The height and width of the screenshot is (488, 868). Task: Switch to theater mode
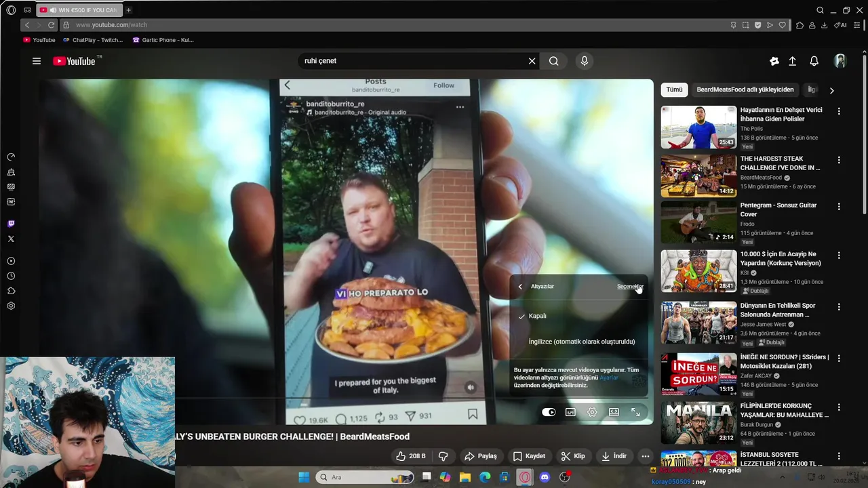(614, 412)
